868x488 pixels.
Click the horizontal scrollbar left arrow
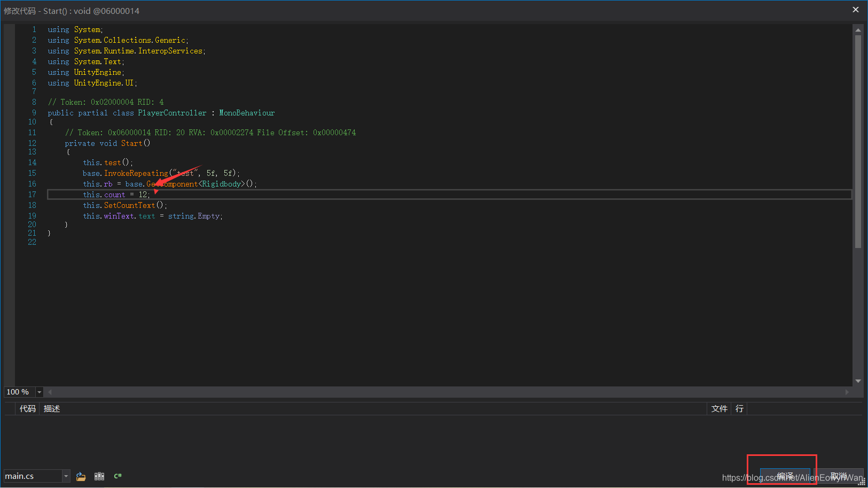pyautogui.click(x=50, y=392)
